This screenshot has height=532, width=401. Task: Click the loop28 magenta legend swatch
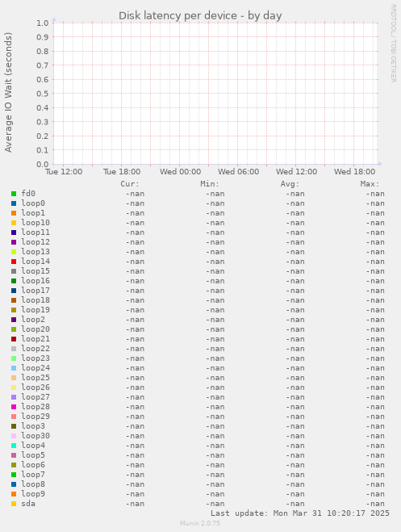(x=14, y=407)
